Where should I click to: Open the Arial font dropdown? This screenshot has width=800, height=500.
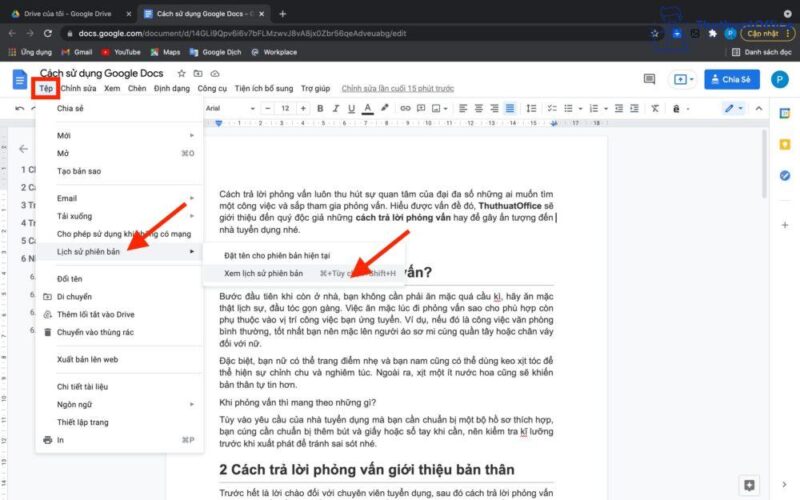click(x=230, y=108)
